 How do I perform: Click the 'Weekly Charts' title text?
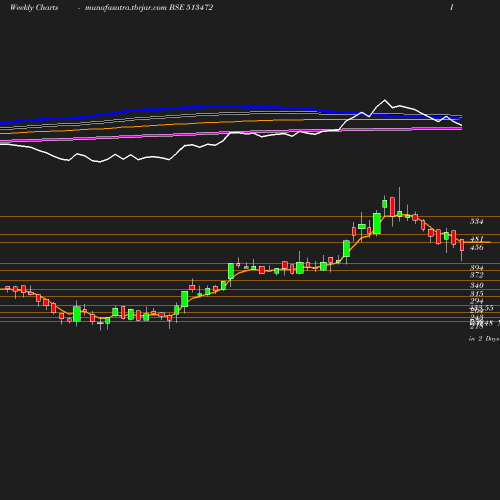(34, 7)
